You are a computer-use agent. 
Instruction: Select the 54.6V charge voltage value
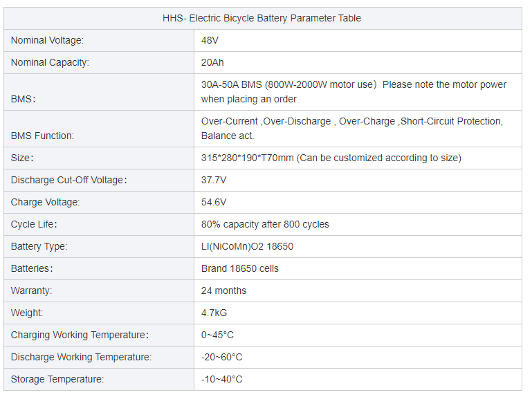click(x=214, y=202)
